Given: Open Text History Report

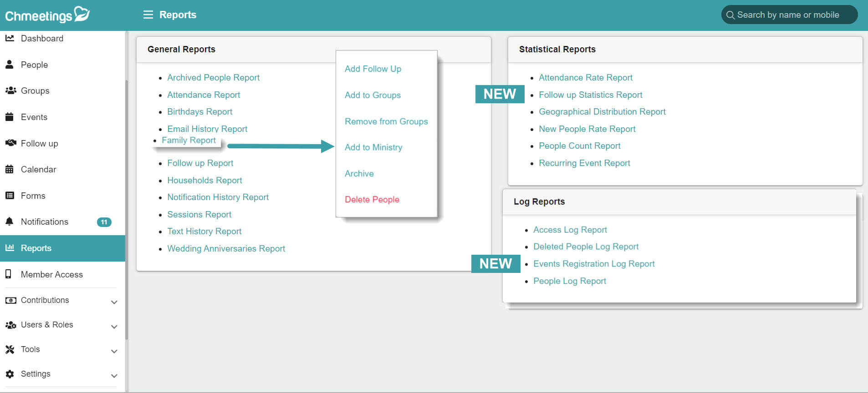Looking at the screenshot, I should coord(204,231).
